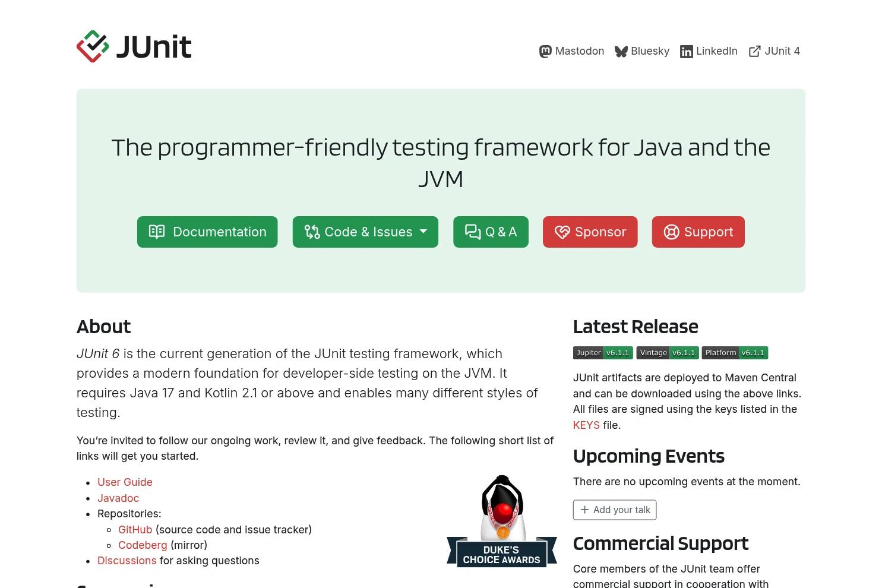Click "There are no upcoming events" text
This screenshot has width=882, height=588.
pos(687,482)
